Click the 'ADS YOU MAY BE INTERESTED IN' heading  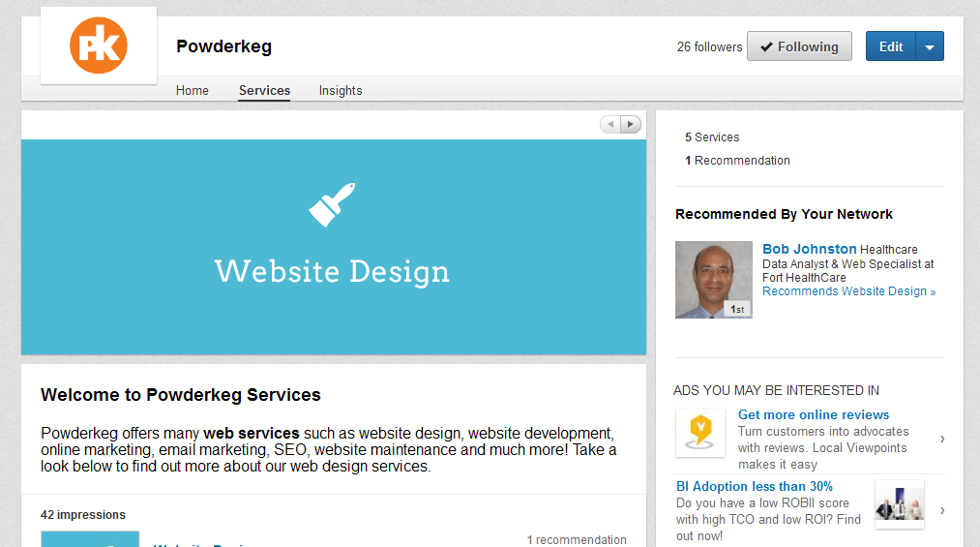(x=776, y=391)
